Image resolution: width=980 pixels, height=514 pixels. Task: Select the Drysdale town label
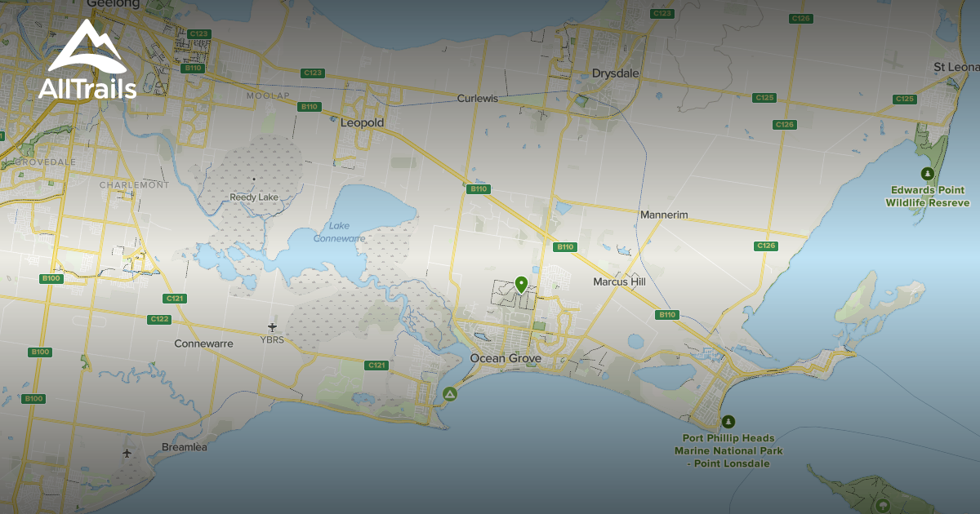point(615,73)
